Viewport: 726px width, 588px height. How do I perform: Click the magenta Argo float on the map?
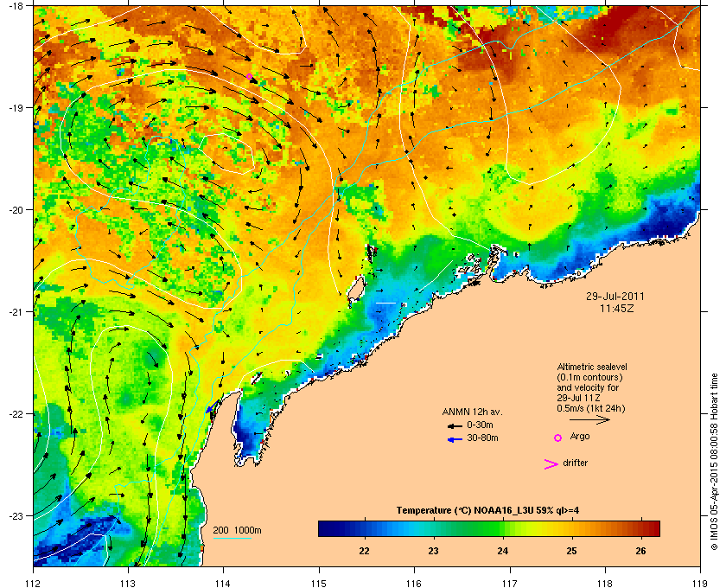tap(249, 76)
